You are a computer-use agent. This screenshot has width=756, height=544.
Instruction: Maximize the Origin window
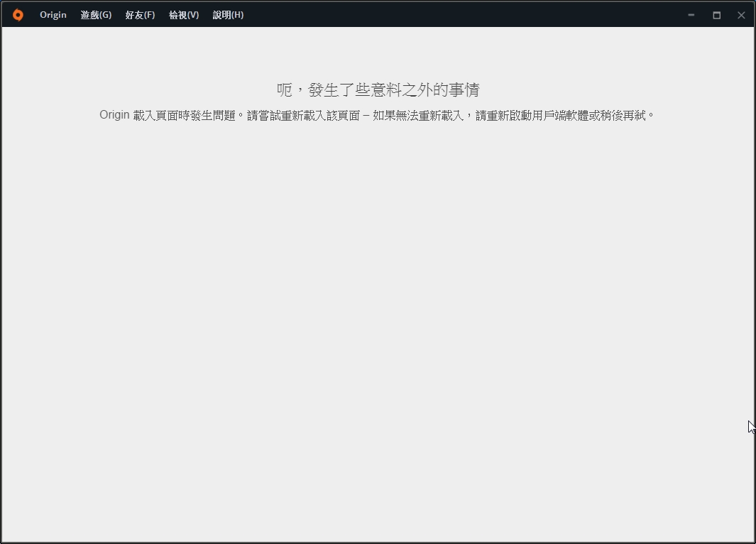pos(716,15)
